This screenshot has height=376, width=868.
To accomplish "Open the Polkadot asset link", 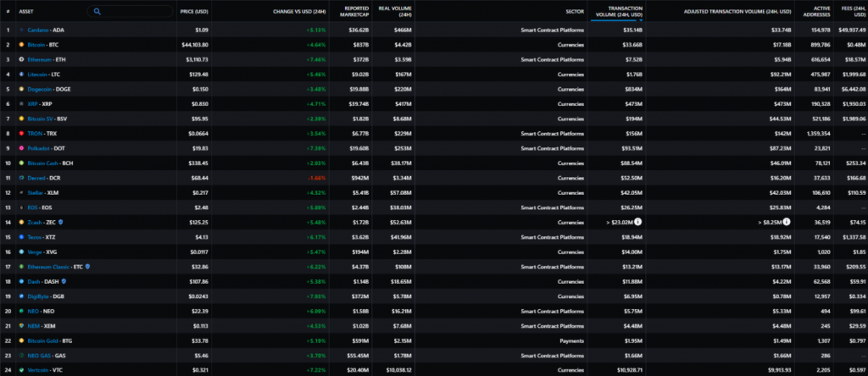I will point(38,148).
